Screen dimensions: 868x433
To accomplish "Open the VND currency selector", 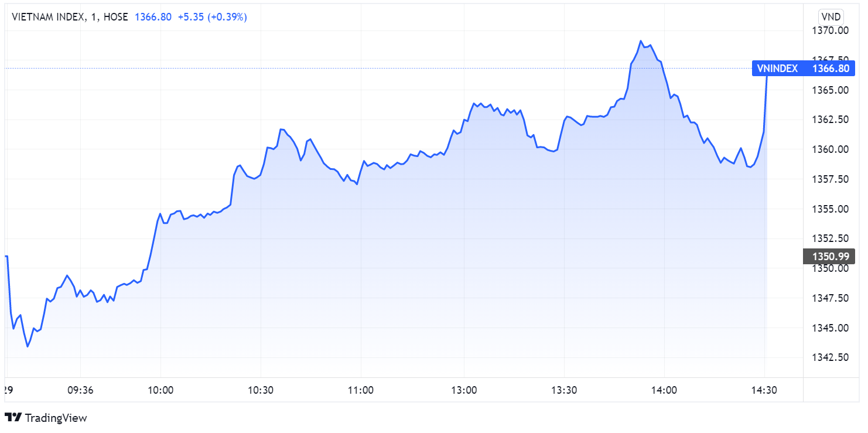I will coord(831,16).
